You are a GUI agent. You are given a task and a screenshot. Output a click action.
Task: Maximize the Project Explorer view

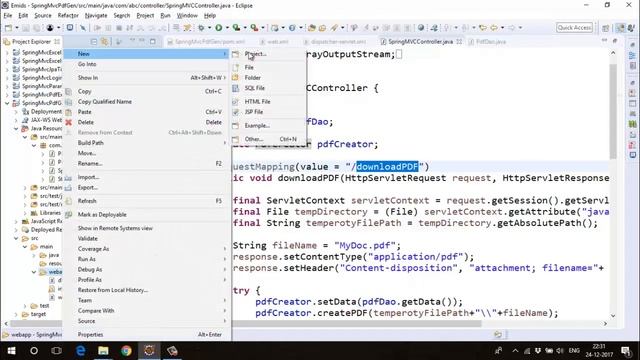click(153, 42)
